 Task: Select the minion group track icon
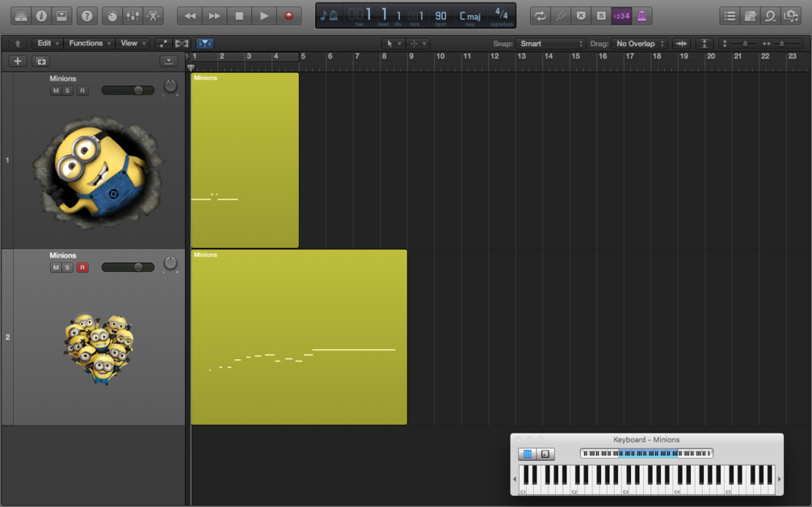coord(99,348)
